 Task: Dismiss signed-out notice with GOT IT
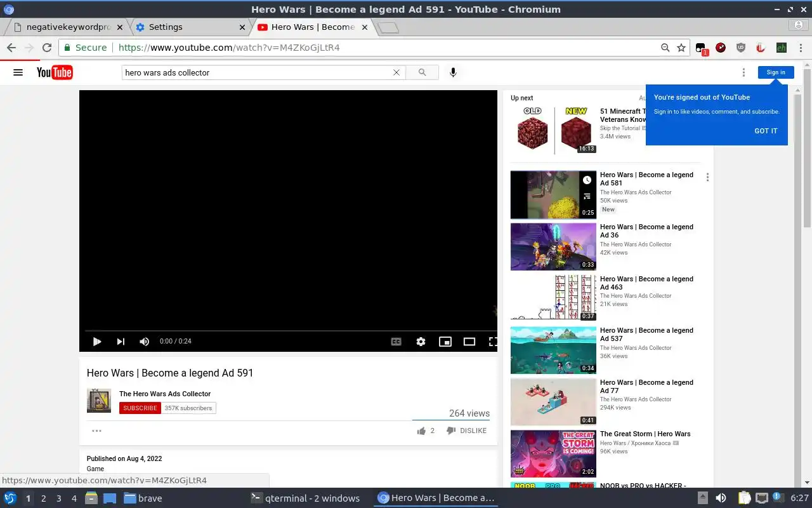tap(766, 131)
